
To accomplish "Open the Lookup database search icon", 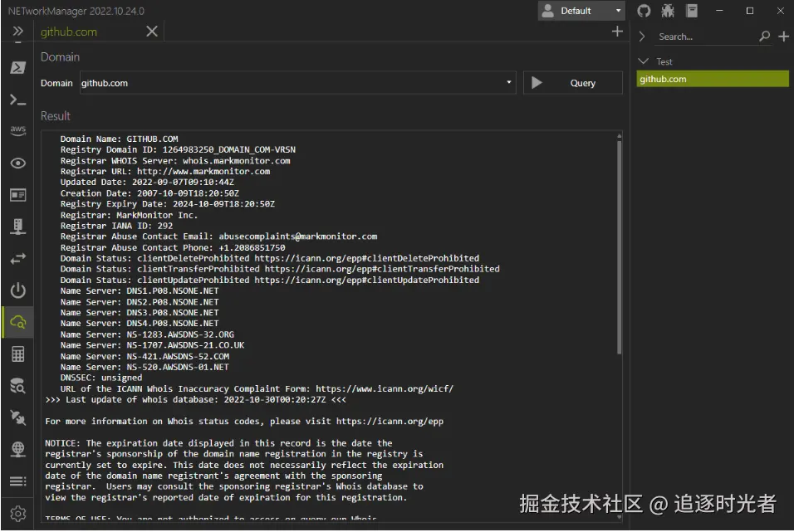I will pyautogui.click(x=17, y=386).
